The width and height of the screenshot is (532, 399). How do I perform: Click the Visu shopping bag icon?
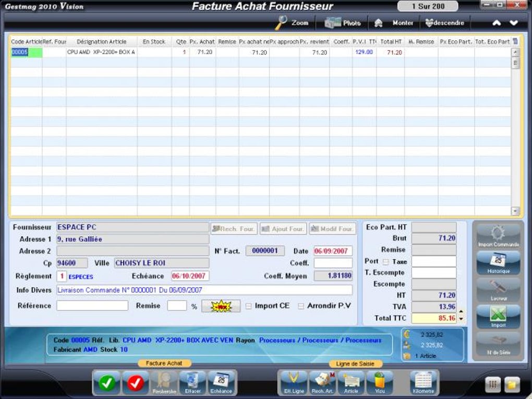pos(380,383)
